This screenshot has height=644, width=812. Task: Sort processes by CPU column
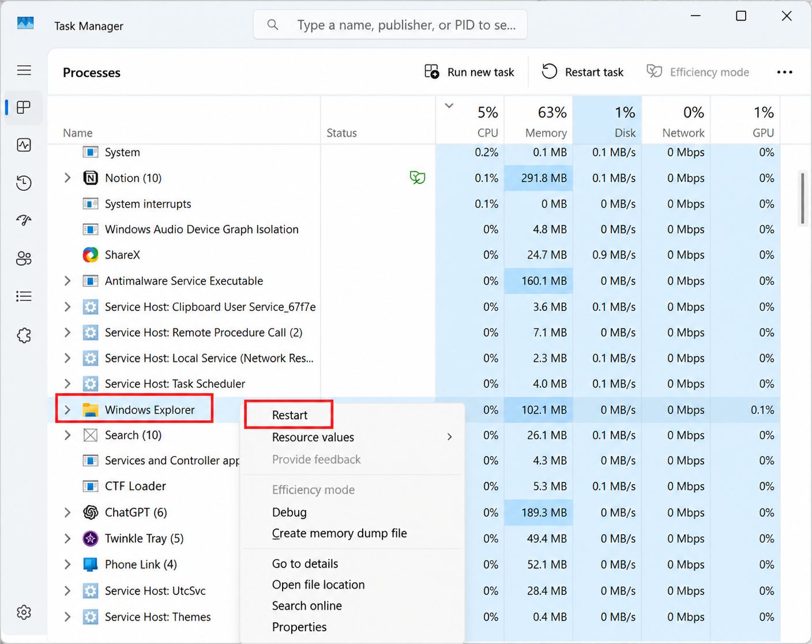(470, 121)
